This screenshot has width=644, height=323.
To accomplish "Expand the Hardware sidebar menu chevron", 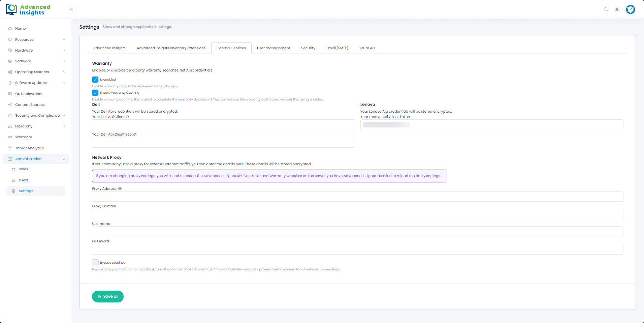I will (64, 51).
